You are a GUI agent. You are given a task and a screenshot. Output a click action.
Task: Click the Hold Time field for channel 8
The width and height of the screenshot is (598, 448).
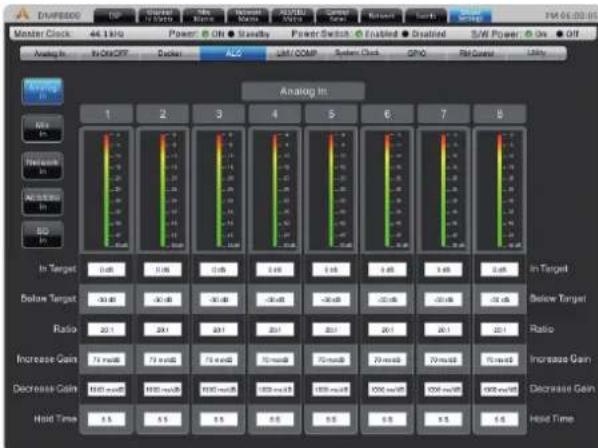point(500,419)
